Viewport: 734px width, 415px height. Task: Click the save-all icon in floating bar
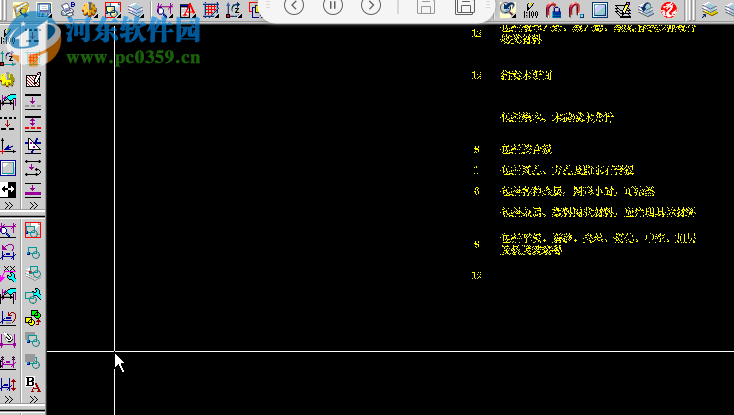464,7
